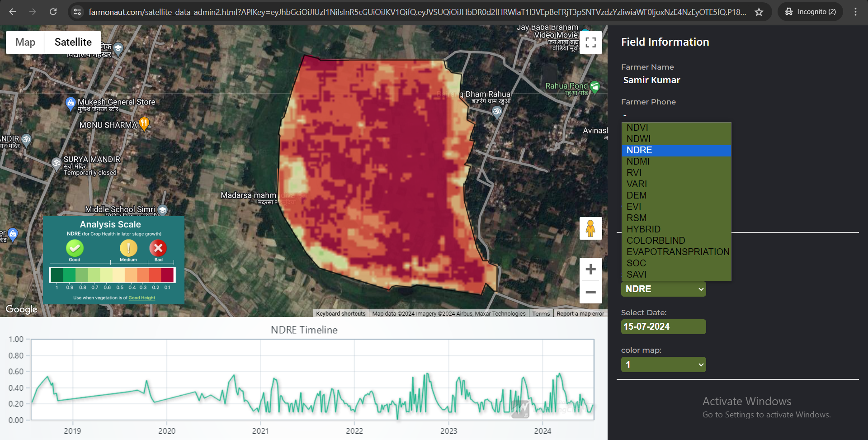868x440 pixels.
Task: Open the Google logo link on the map
Action: 21,309
